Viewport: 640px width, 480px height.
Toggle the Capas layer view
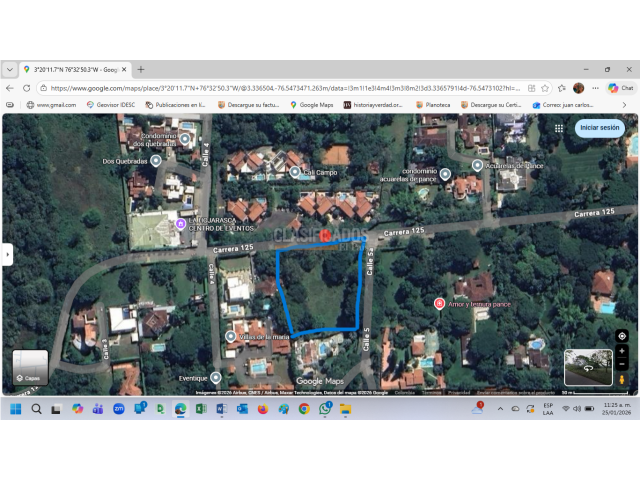30,367
